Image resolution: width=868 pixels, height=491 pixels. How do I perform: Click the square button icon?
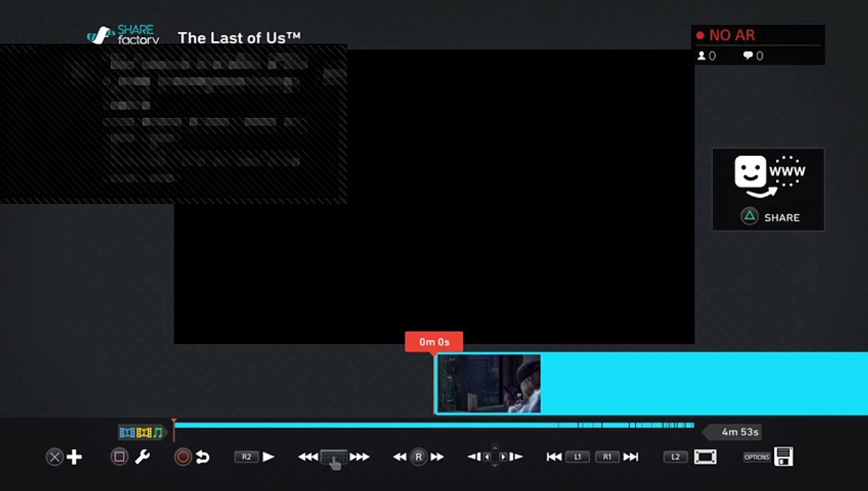[x=119, y=457]
